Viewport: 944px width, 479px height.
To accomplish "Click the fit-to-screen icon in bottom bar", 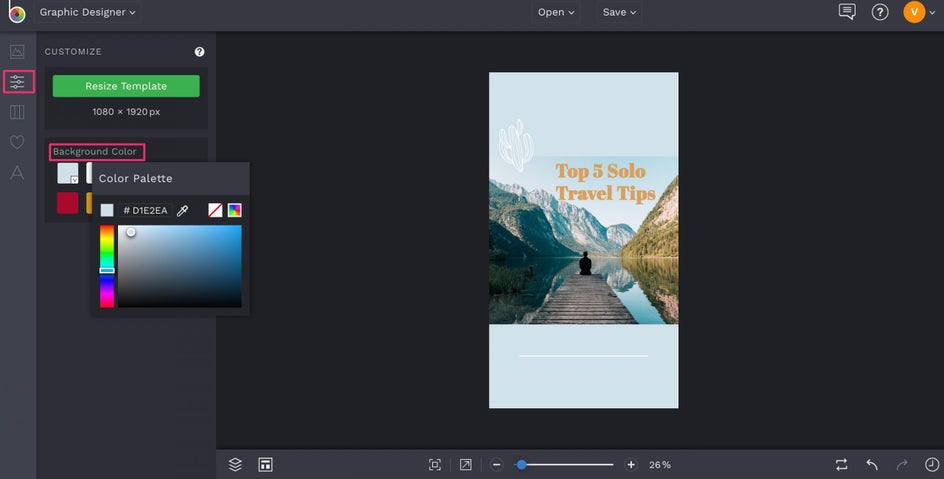I will pos(435,464).
